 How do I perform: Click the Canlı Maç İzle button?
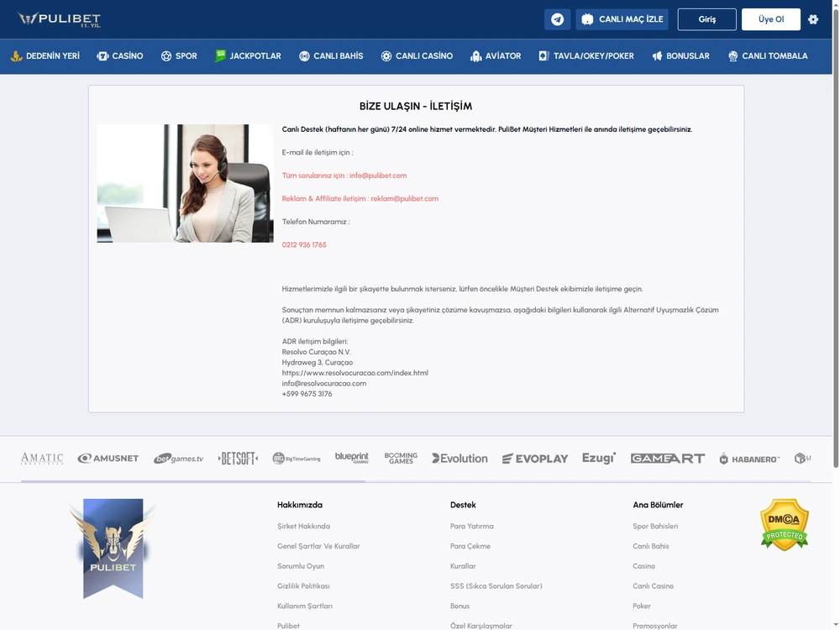pyautogui.click(x=622, y=19)
